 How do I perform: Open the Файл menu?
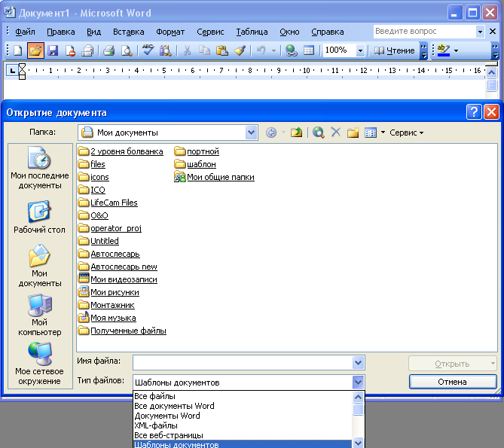[25, 32]
